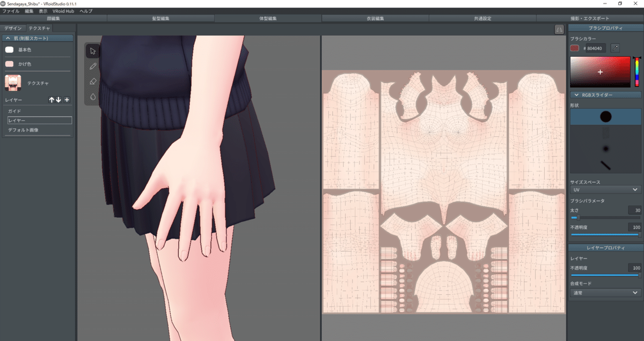Select the arrow cursor tool
The height and width of the screenshot is (341, 644).
[93, 51]
